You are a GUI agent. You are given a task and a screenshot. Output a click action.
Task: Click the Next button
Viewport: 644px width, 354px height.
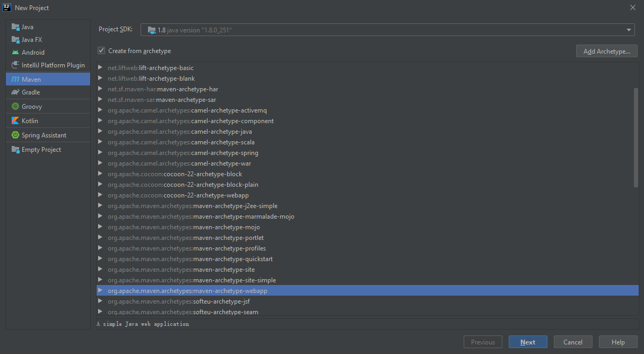pyautogui.click(x=528, y=342)
